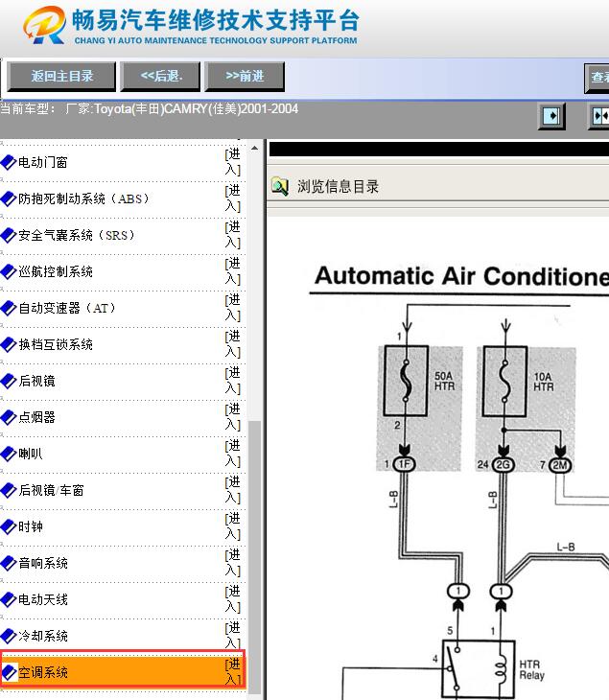Go forward with the >>前进 button

(245, 77)
